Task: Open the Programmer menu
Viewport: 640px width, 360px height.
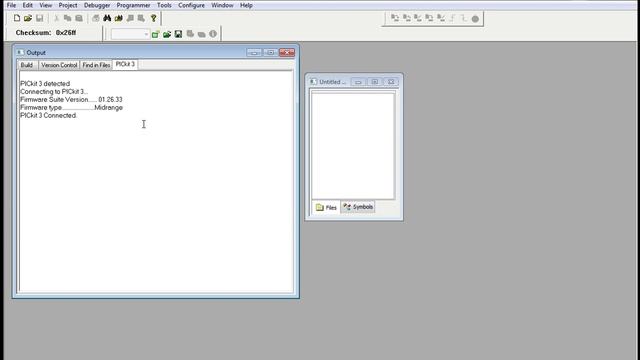Action: [133, 5]
